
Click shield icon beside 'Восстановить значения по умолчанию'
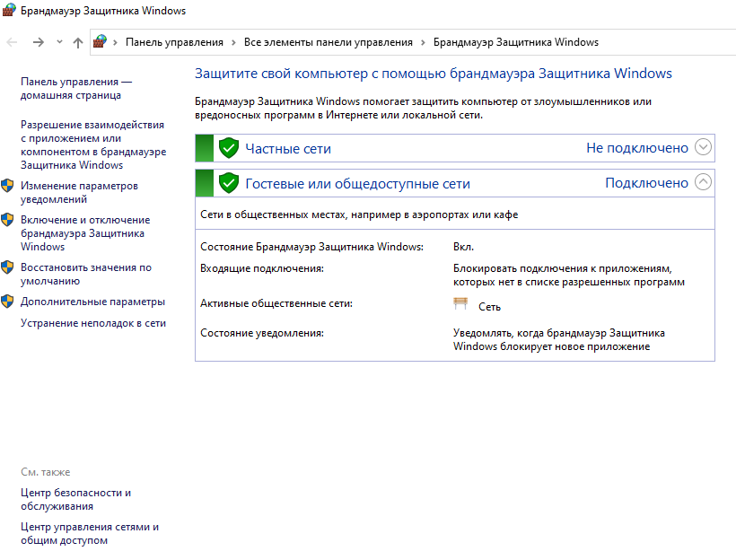pos(7,267)
